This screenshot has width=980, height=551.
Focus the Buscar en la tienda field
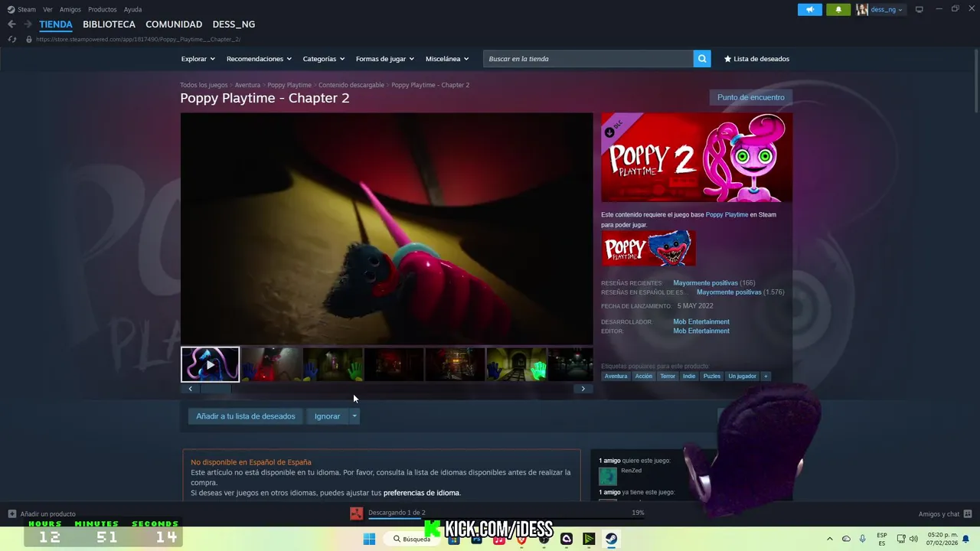(588, 59)
